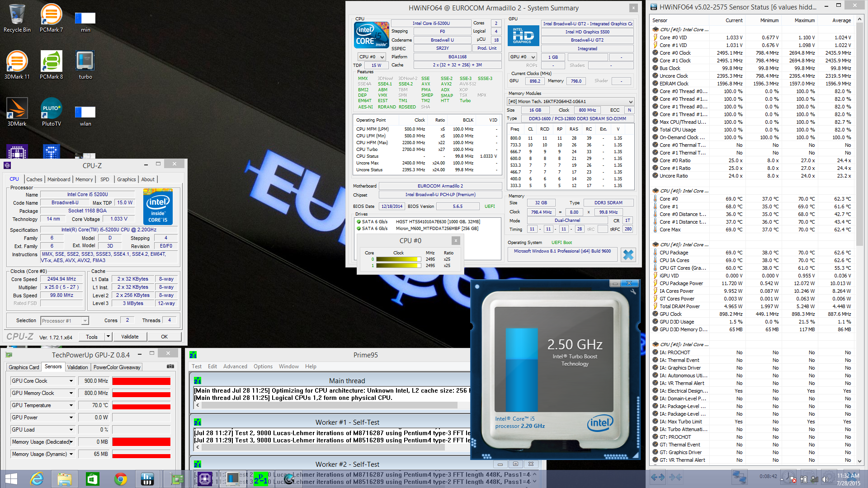Expand the GPU Load sensor dropdown

click(71, 430)
